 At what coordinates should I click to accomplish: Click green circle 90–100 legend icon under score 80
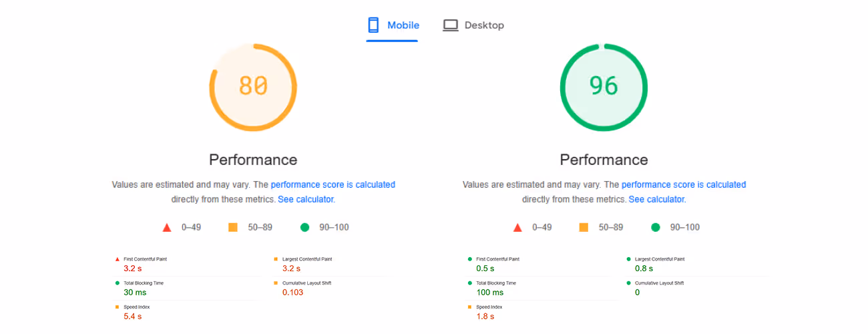(305, 227)
